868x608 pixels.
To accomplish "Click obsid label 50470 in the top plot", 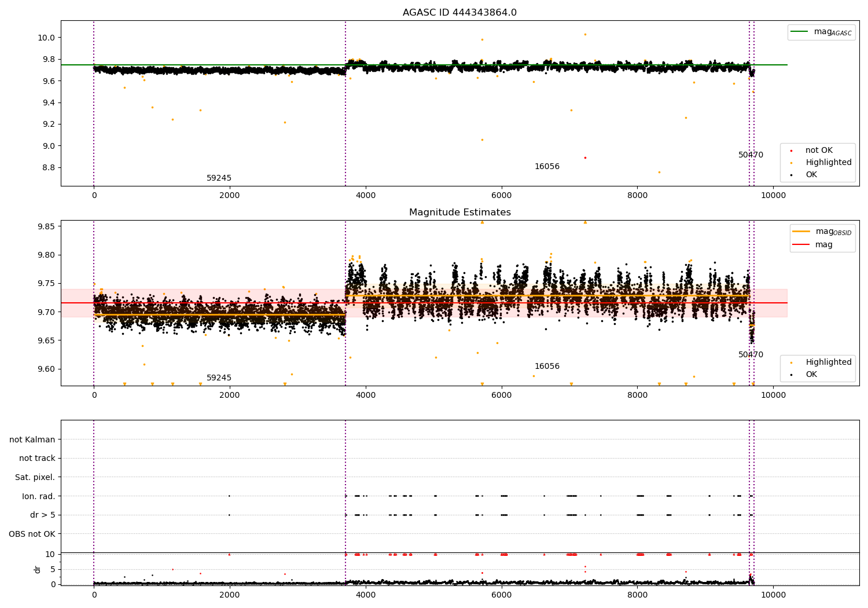I will (751, 155).
